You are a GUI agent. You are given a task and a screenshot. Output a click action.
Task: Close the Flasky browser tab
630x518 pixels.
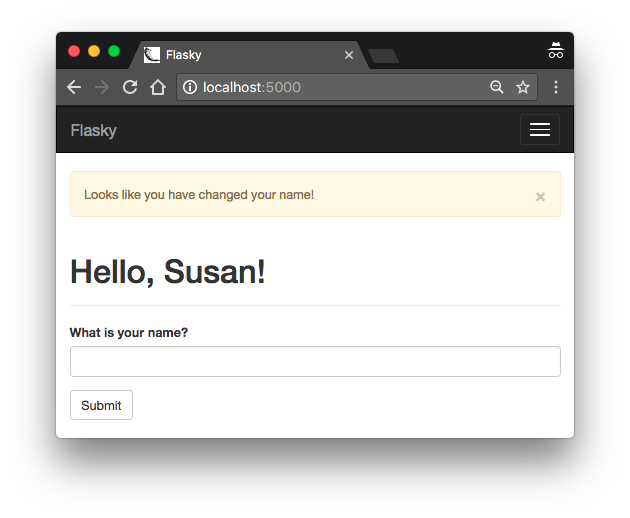349,55
